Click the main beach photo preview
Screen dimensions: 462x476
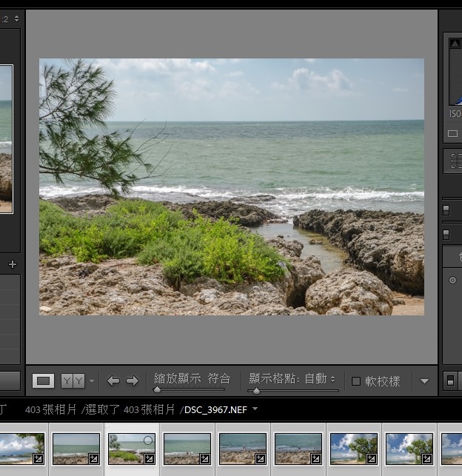pyautogui.click(x=232, y=187)
